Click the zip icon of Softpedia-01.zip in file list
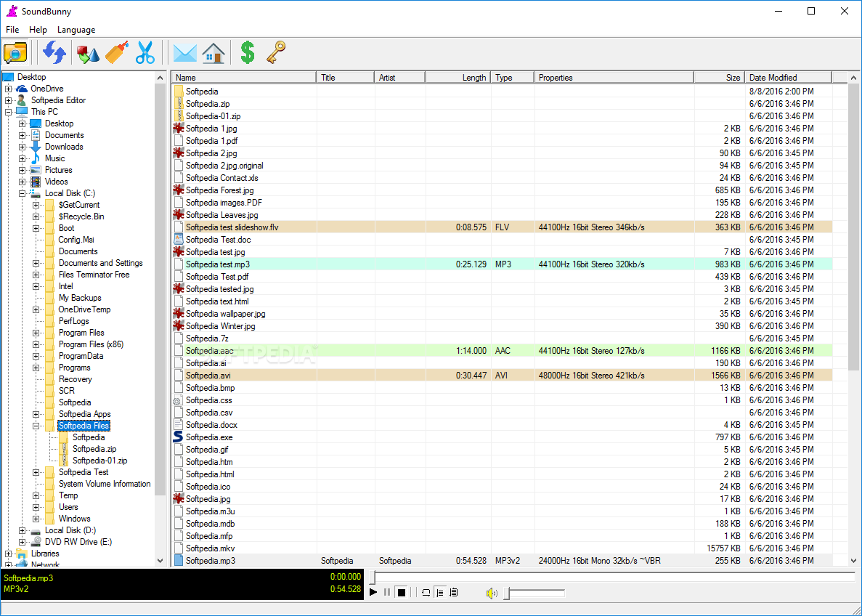 [179, 115]
